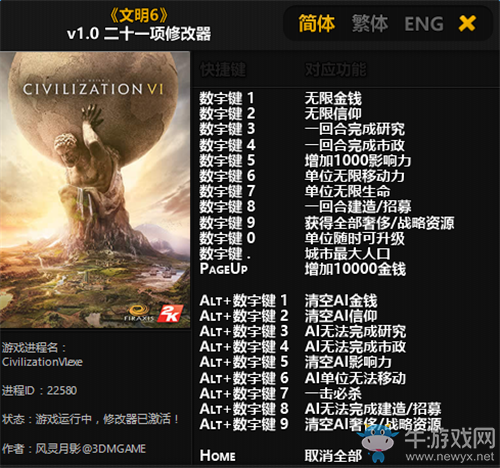Screen dimensions: 500x468
Task: Toggle 单位无限生命 cheat option
Action: 347,191
